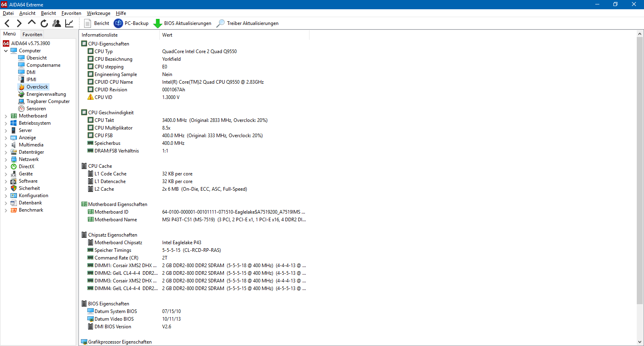Open the Bericht menu in the menu bar

click(48, 13)
